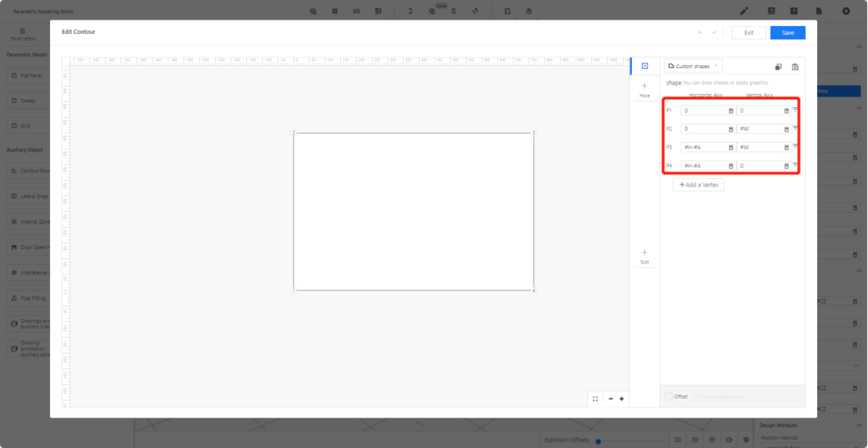Open the P4 row options menu icon
The height and width of the screenshot is (448, 868).
795,166
